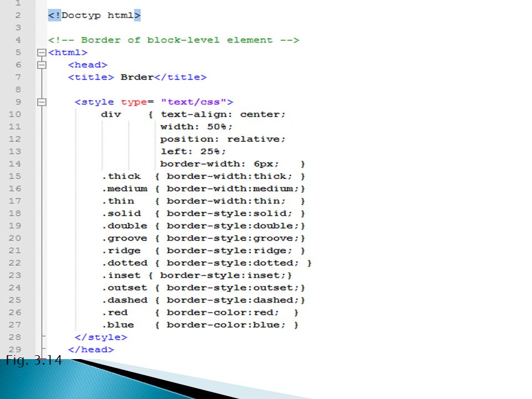Click the title text Brder
This screenshot has height=399, width=532.
click(x=137, y=78)
